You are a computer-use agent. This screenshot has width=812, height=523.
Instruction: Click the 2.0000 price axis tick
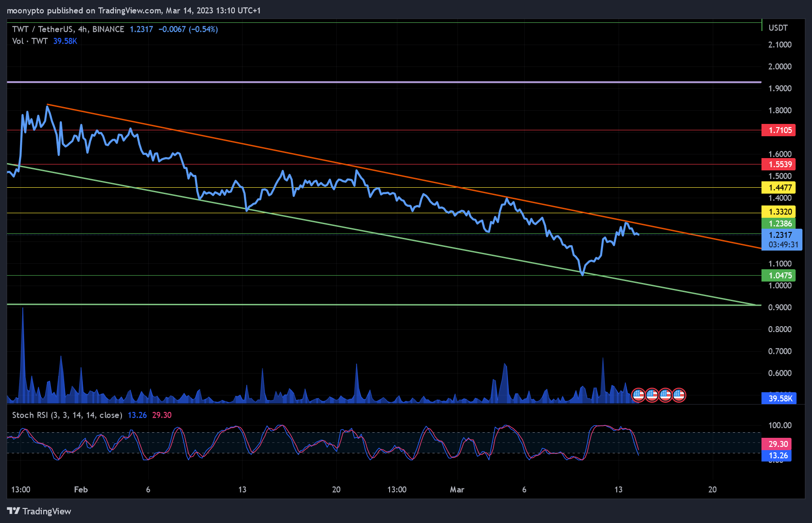click(x=780, y=67)
